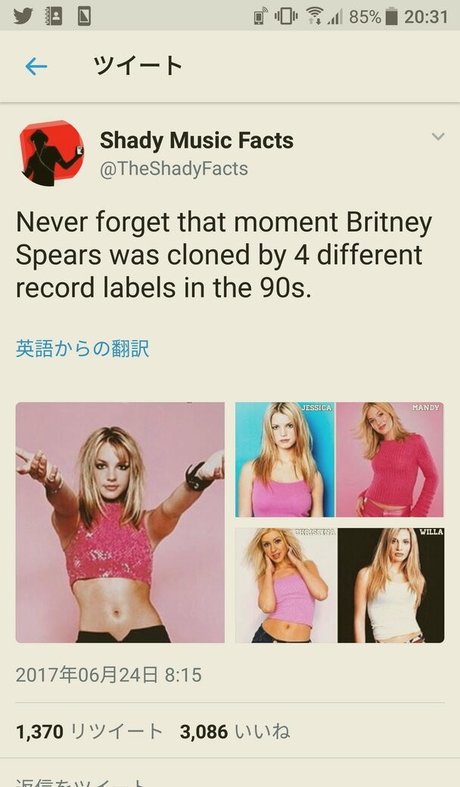Open the @TheShadyFacts handle link
Screen dimensions: 460x787
click(x=174, y=169)
